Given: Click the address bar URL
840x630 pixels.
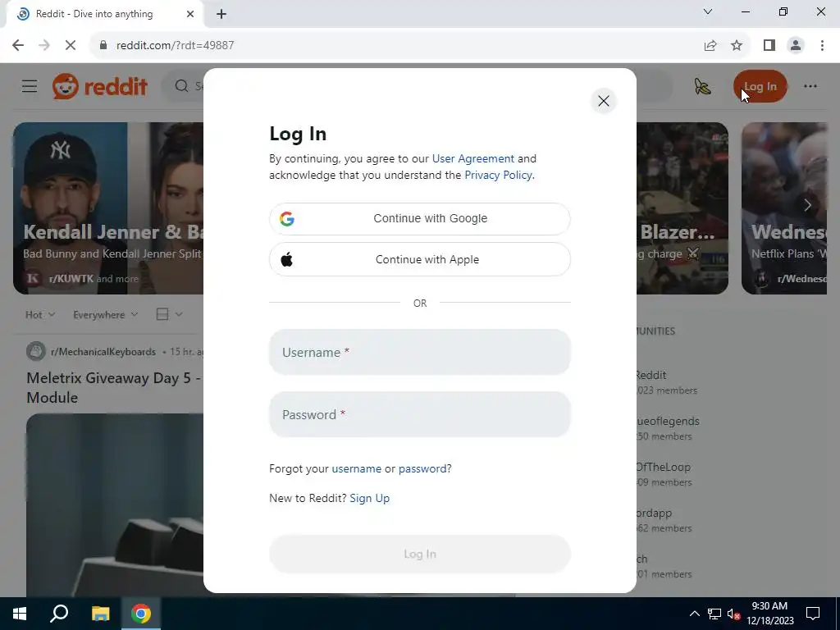Looking at the screenshot, I should tap(176, 46).
